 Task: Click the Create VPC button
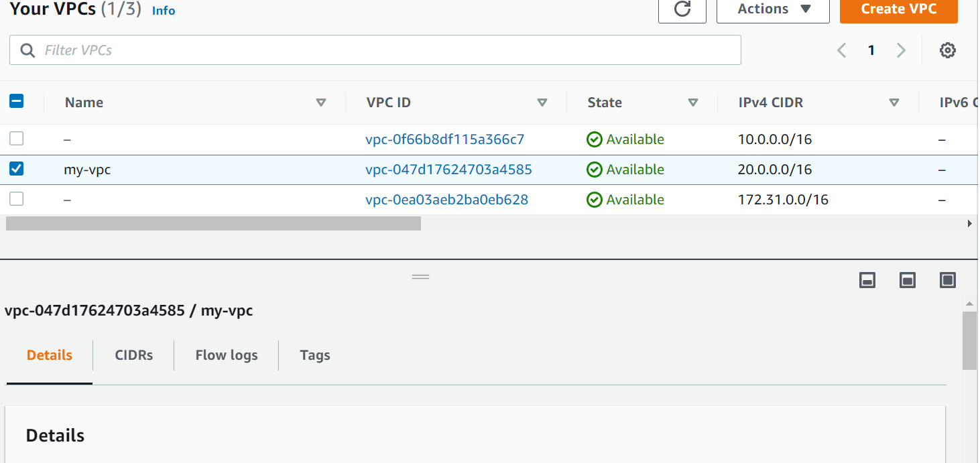(898, 9)
